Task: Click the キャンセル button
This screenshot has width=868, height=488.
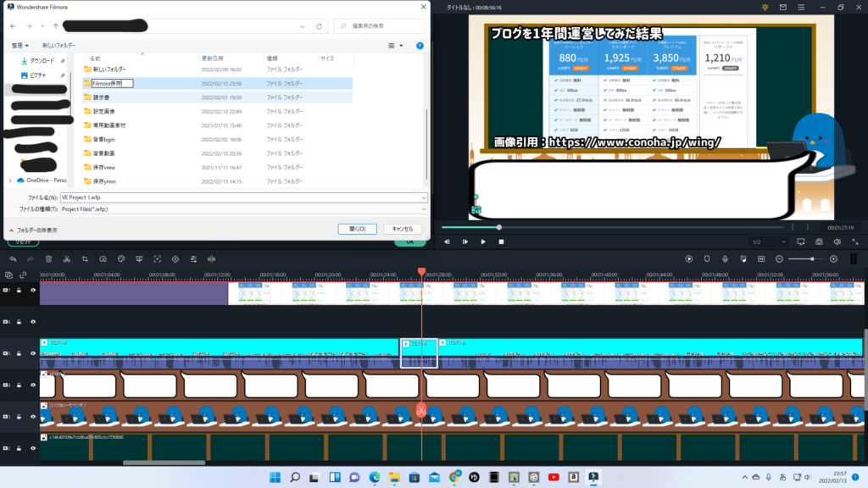Action: pos(403,229)
